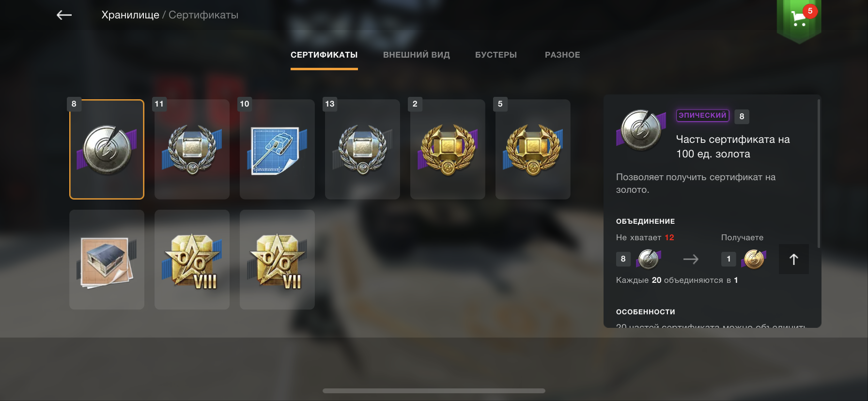
Task: Click the Хранилище breadcrumb link
Action: [130, 15]
